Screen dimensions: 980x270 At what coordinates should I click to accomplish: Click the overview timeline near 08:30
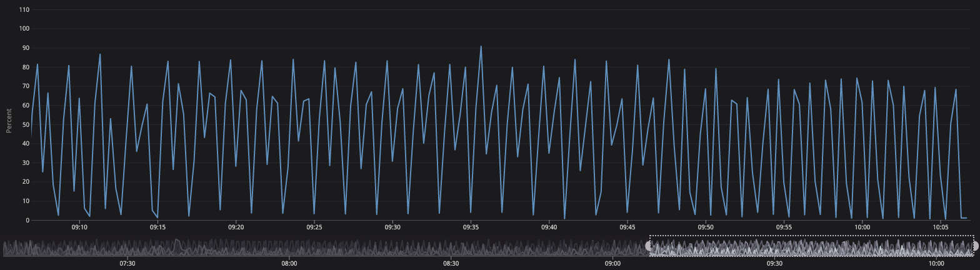click(x=451, y=247)
